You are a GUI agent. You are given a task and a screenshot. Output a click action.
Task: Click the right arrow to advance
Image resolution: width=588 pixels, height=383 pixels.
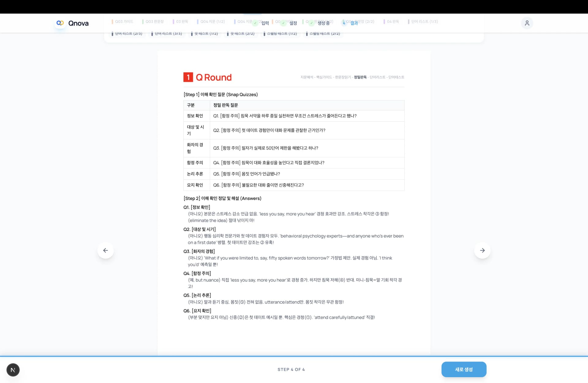pyautogui.click(x=482, y=250)
